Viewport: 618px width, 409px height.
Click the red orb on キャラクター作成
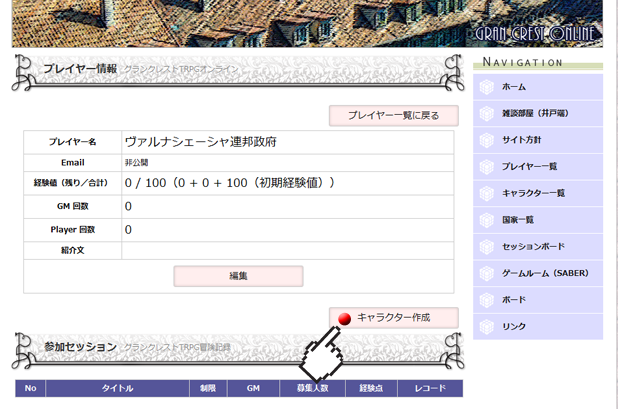click(344, 318)
